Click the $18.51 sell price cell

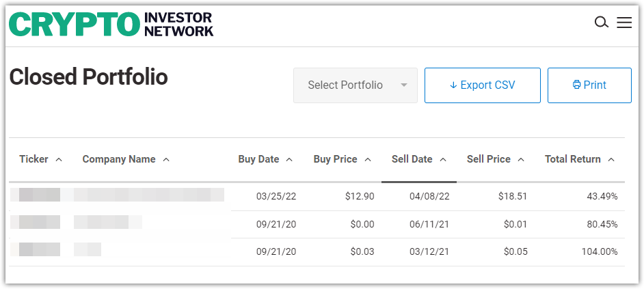(x=513, y=196)
